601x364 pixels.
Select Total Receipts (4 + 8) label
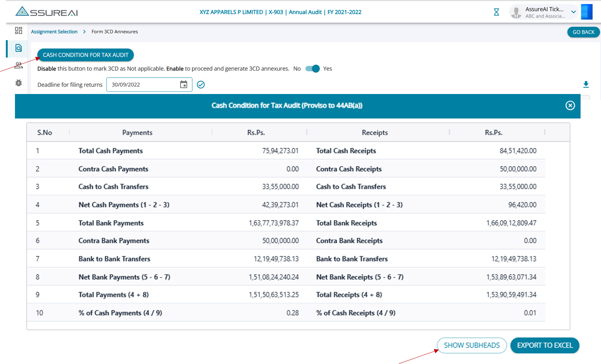click(349, 295)
